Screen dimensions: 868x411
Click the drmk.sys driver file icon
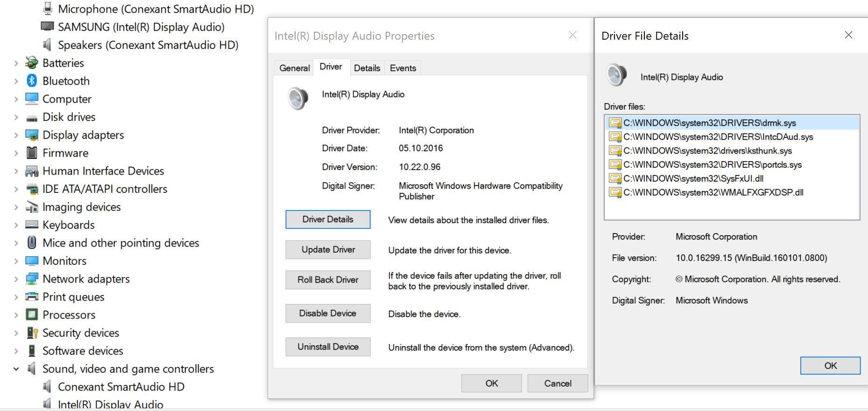615,123
